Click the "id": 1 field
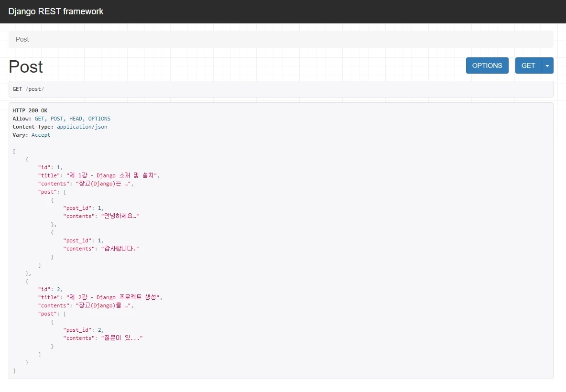 point(50,167)
